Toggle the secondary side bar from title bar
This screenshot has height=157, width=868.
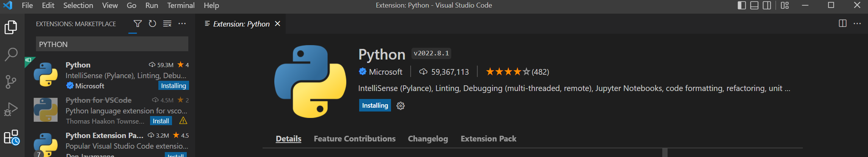click(x=767, y=5)
